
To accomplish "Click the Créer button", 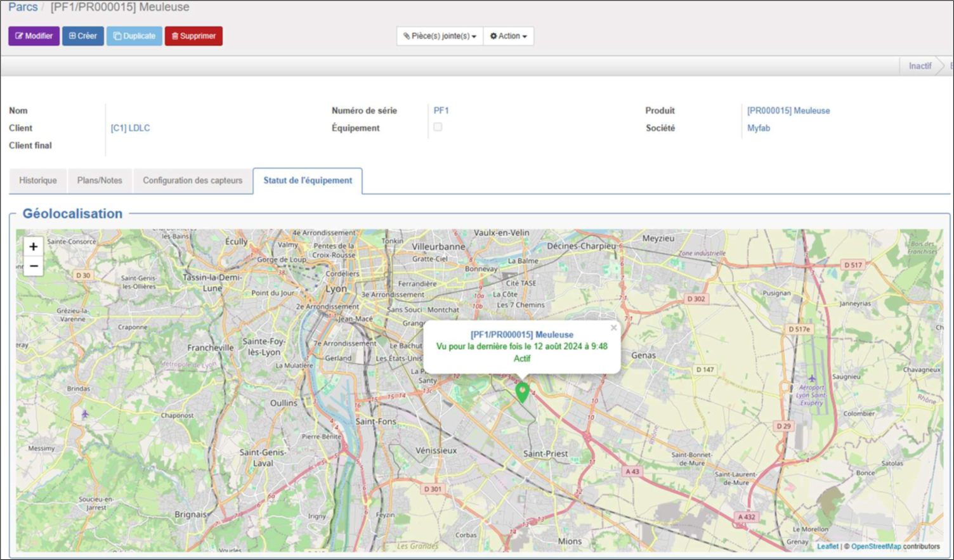I will 83,36.
